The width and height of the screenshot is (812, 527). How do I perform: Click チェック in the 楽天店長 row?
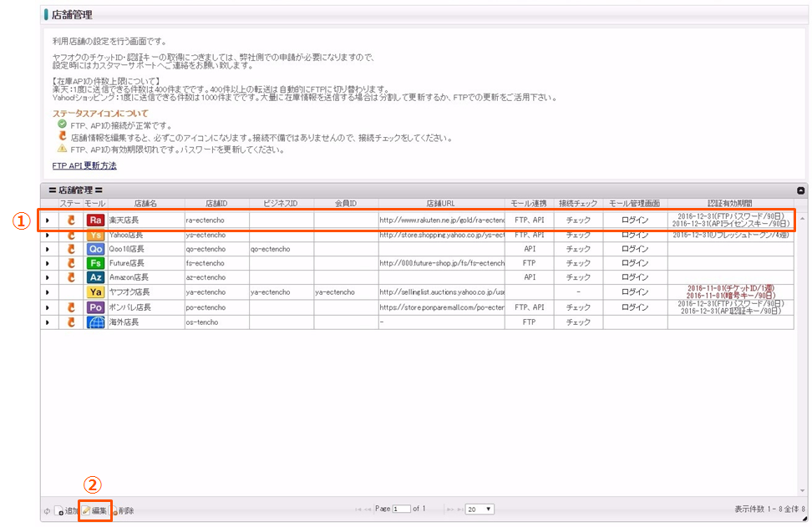tap(578, 220)
